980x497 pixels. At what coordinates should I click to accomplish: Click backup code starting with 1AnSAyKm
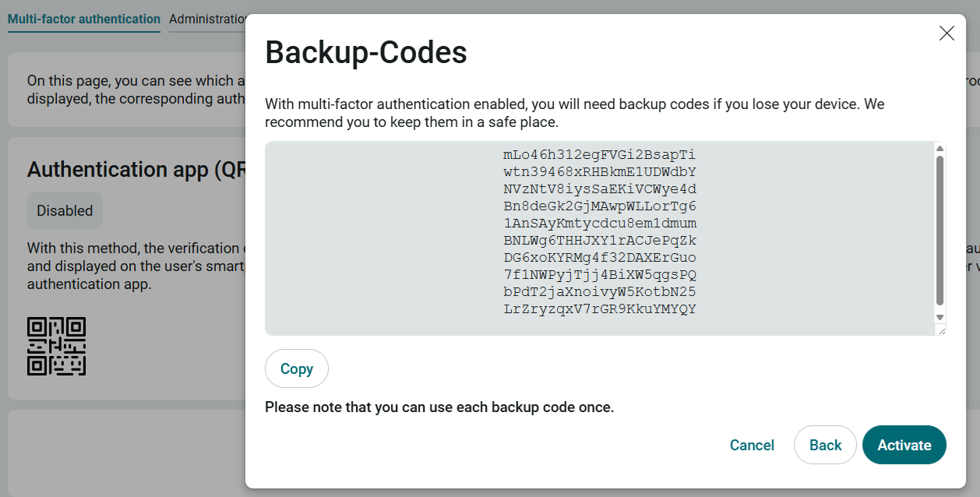coord(600,223)
